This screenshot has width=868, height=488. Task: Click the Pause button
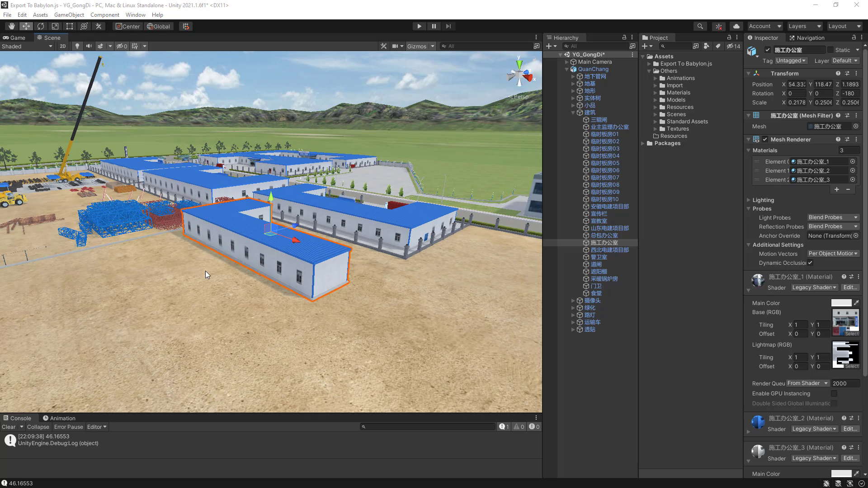434,26
